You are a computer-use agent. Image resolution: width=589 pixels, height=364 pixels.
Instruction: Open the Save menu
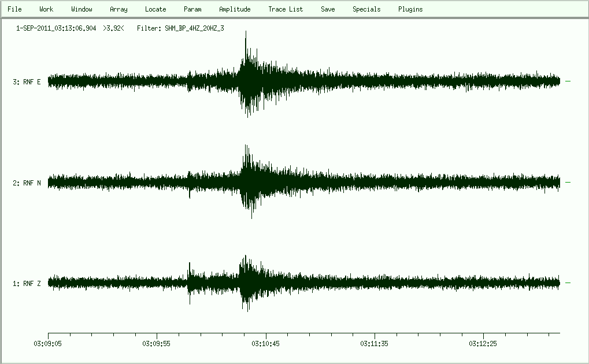click(328, 9)
